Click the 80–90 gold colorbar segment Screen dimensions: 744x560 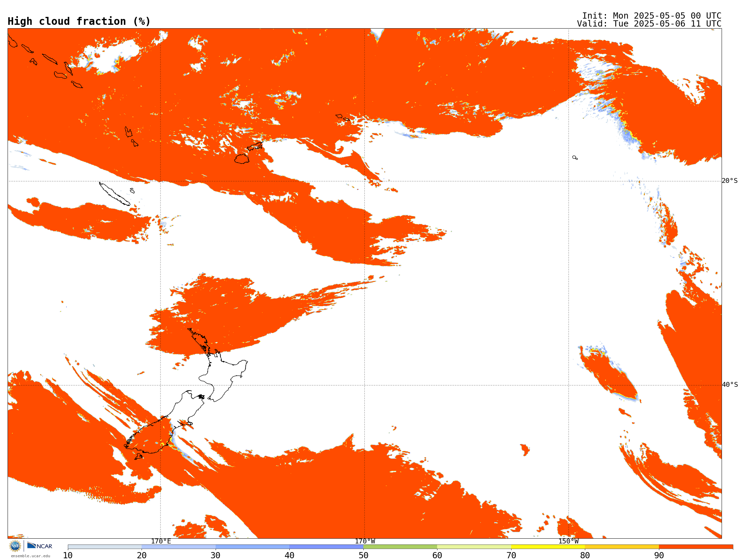[x=622, y=547]
